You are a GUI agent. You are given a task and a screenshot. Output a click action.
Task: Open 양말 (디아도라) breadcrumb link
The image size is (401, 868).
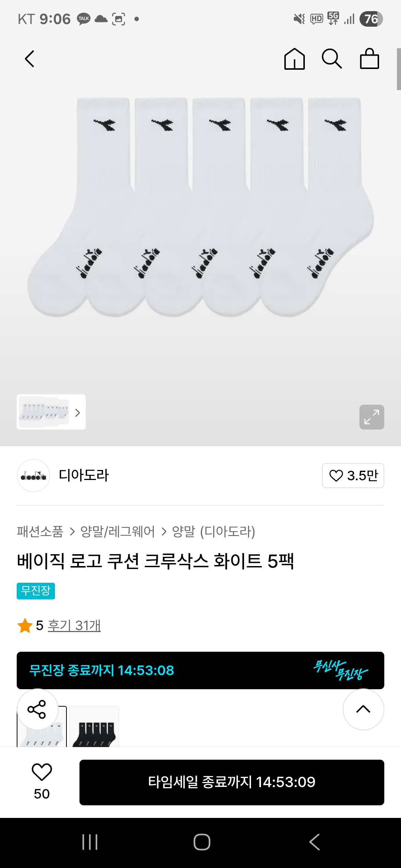click(213, 532)
